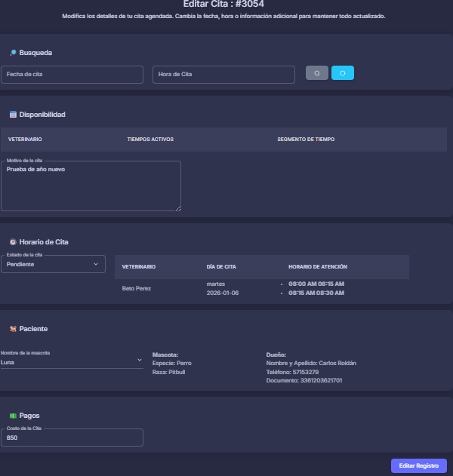Click the Disponibilidad calendar icon
Image resolution: width=453 pixels, height=476 pixels.
13,115
